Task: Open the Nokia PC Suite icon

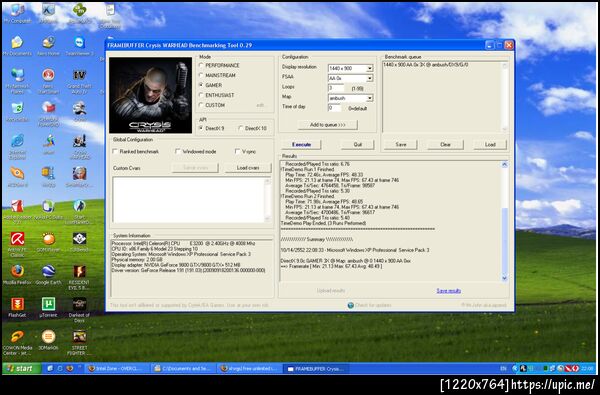Action: pos(49,209)
